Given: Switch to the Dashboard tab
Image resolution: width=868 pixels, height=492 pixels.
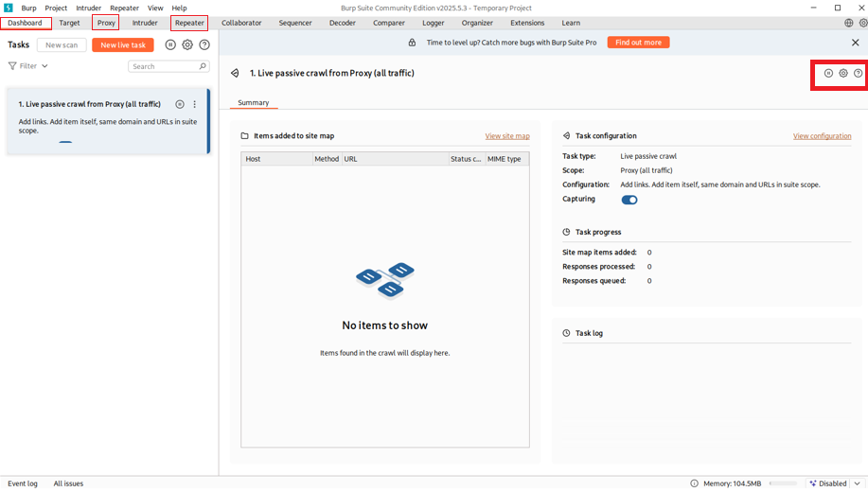Looking at the screenshot, I should pos(25,23).
